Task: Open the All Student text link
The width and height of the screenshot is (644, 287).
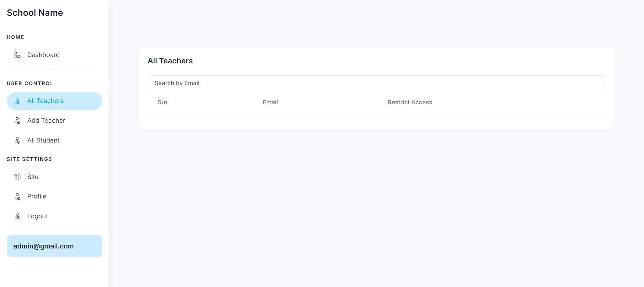Action: 43,140
